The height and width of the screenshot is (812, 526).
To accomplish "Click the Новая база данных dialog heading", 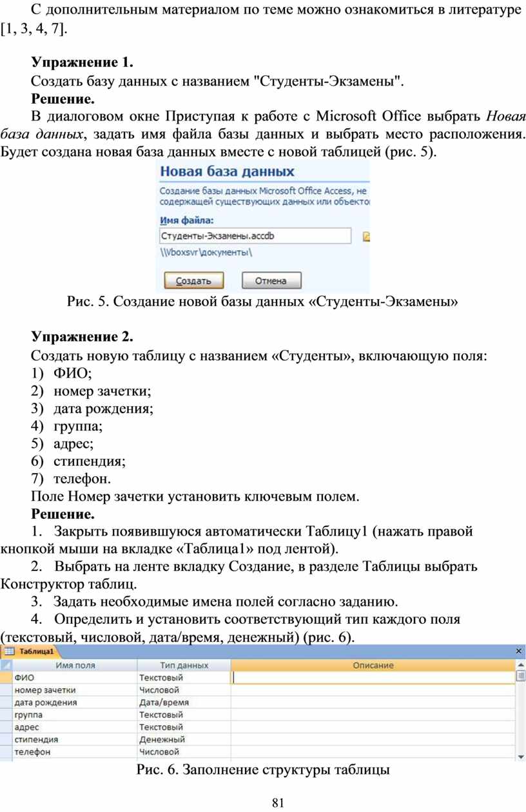I will tap(227, 171).
